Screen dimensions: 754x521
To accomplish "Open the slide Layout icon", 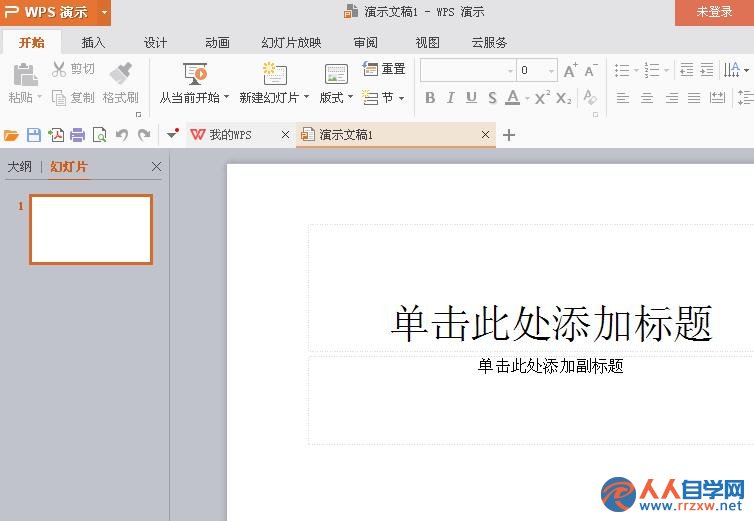I will coord(336,74).
